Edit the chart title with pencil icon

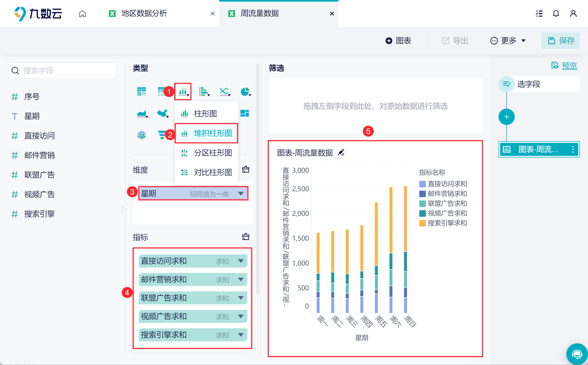point(341,153)
